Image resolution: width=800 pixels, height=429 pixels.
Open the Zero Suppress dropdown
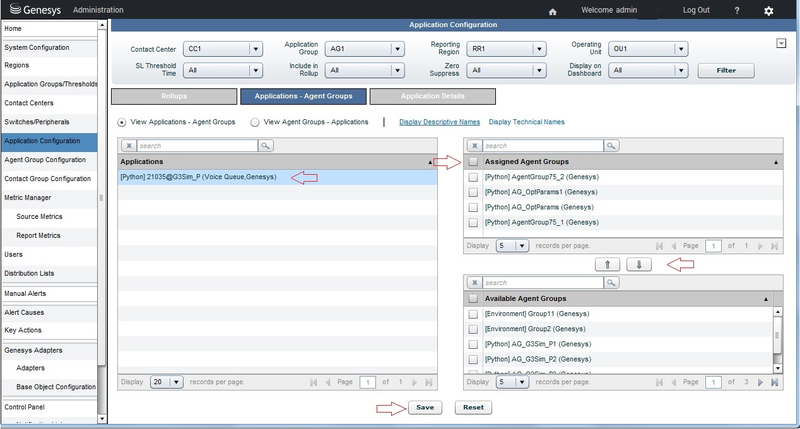pyautogui.click(x=507, y=70)
